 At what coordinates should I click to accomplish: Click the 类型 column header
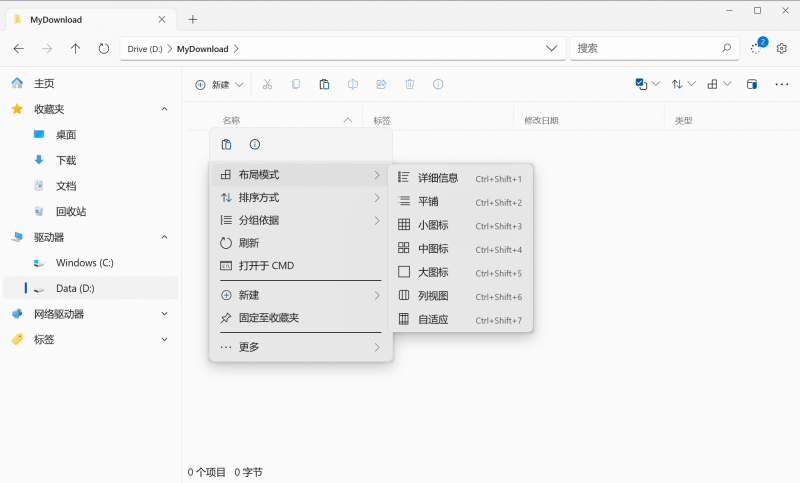[684, 120]
